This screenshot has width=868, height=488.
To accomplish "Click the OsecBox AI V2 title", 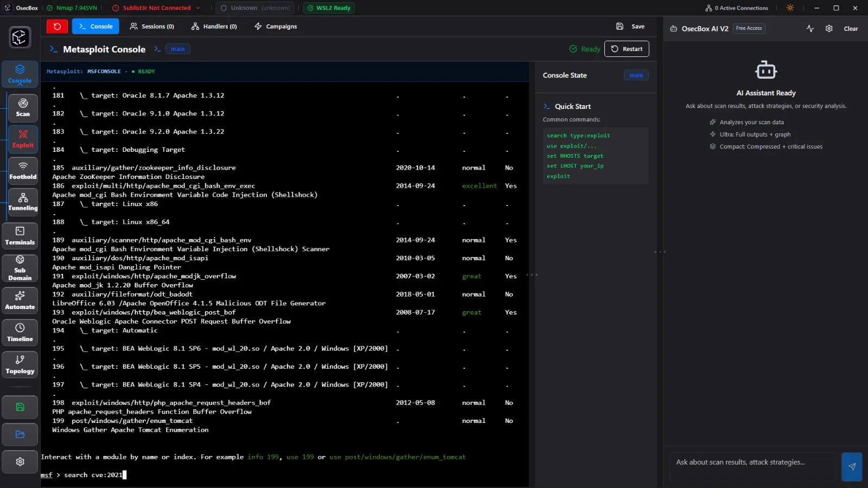I will click(x=705, y=28).
